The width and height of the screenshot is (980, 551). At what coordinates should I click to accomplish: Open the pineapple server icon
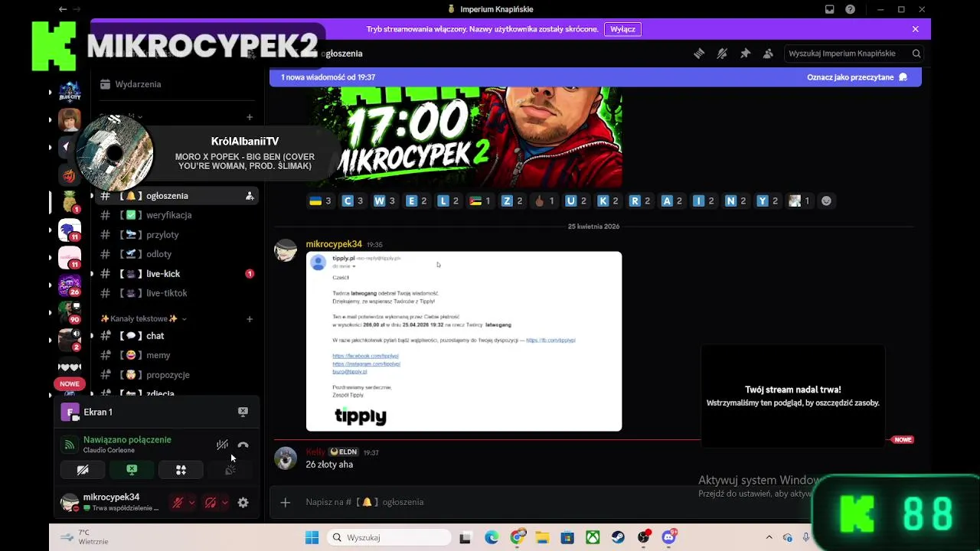pos(70,202)
